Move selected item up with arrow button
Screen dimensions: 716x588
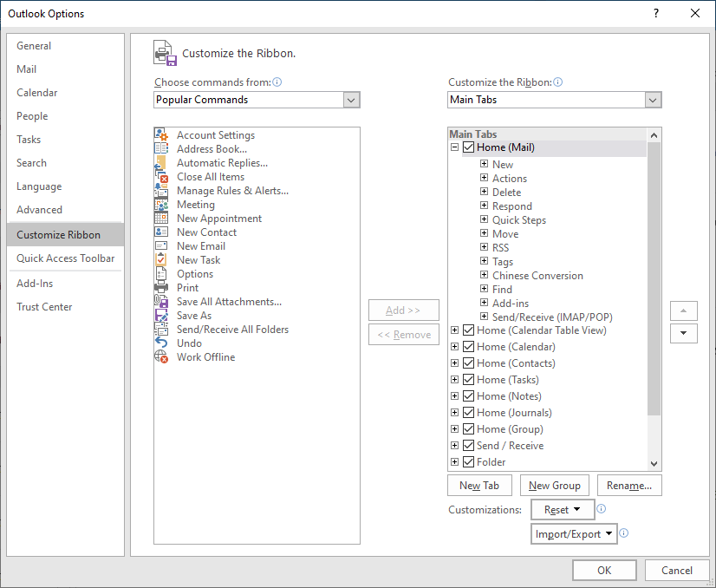coord(684,310)
